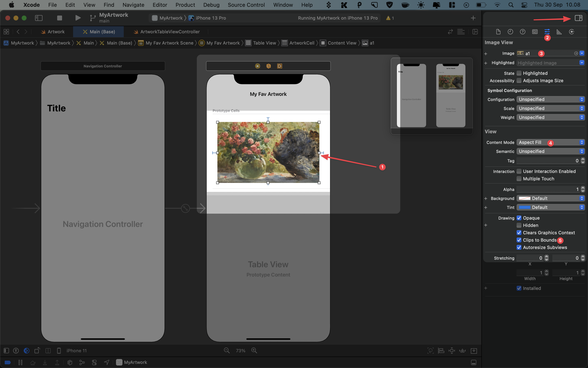The height and width of the screenshot is (368, 588).
Task: Toggle Highlighted state checkbox
Action: (x=519, y=73)
